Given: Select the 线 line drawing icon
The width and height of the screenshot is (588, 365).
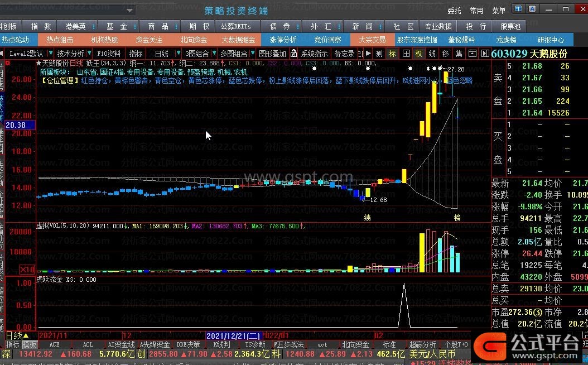Looking at the screenshot, I should (x=432, y=54).
